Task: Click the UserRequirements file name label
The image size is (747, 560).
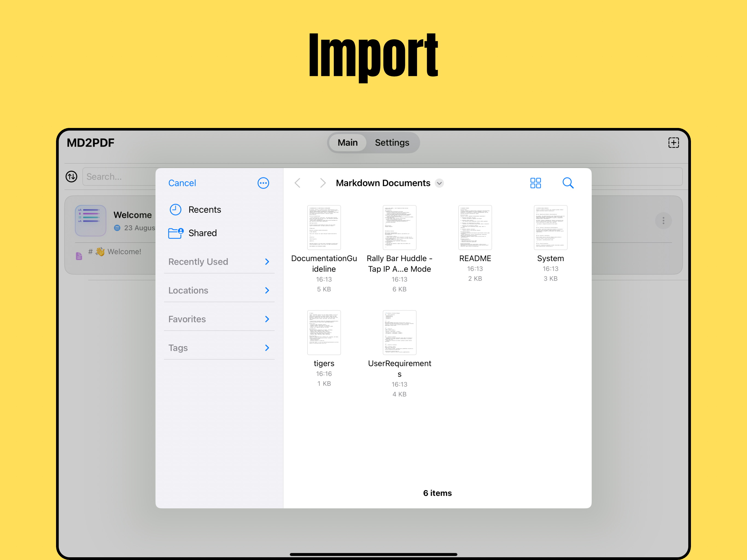Action: 399,369
